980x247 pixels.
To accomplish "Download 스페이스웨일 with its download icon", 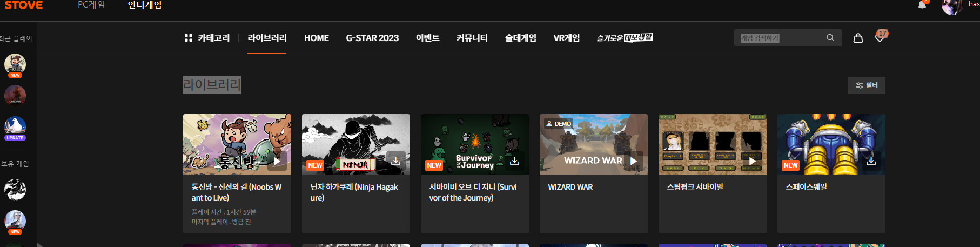I will [871, 161].
